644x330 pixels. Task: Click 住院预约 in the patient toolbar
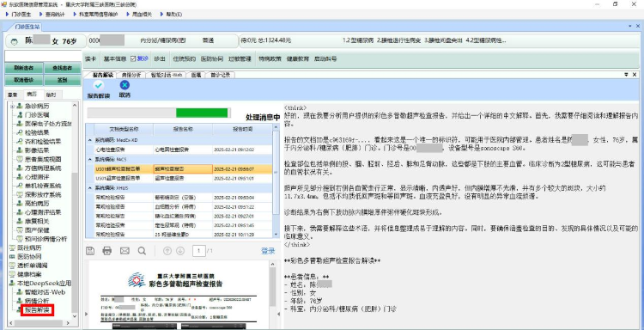click(x=185, y=58)
